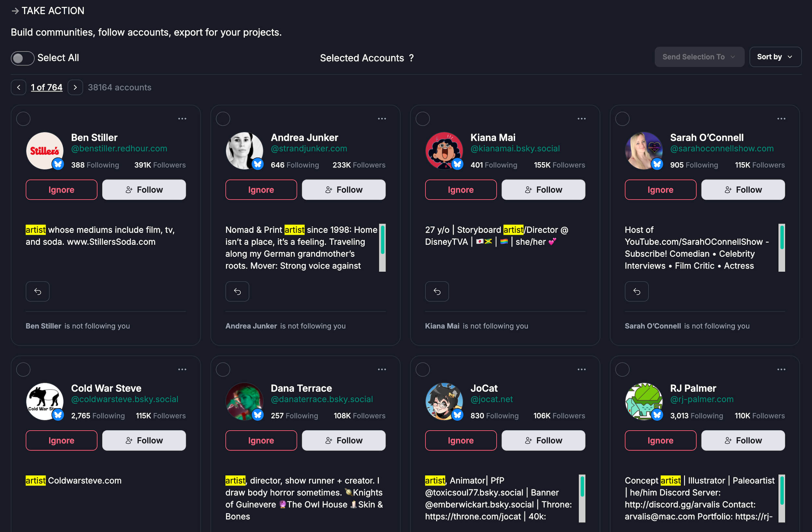Open the three-dot menu on RJ Palmer's card
The image size is (812, 532).
[x=781, y=369]
